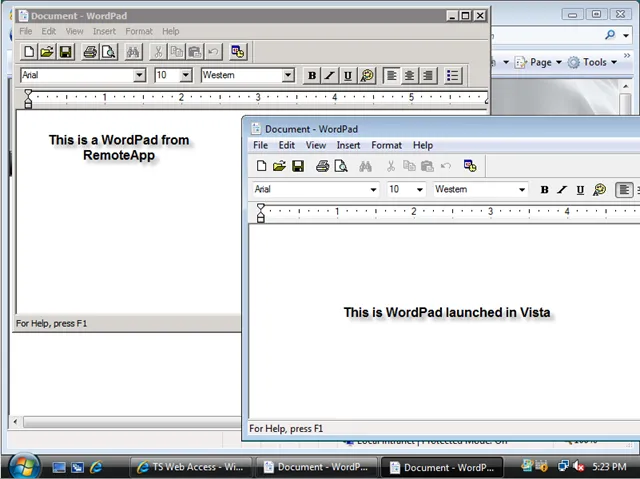The width and height of the screenshot is (640, 479).
Task: Click Date/Time icon in RemoteApp WordPad
Action: tap(238, 52)
